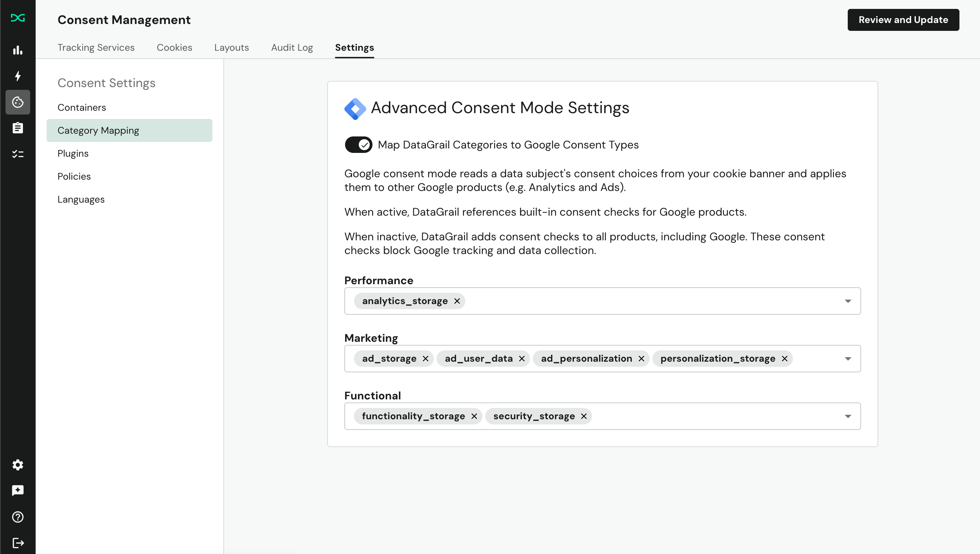The height and width of the screenshot is (554, 980).
Task: Log out using the sidebar exit icon
Action: point(17,543)
